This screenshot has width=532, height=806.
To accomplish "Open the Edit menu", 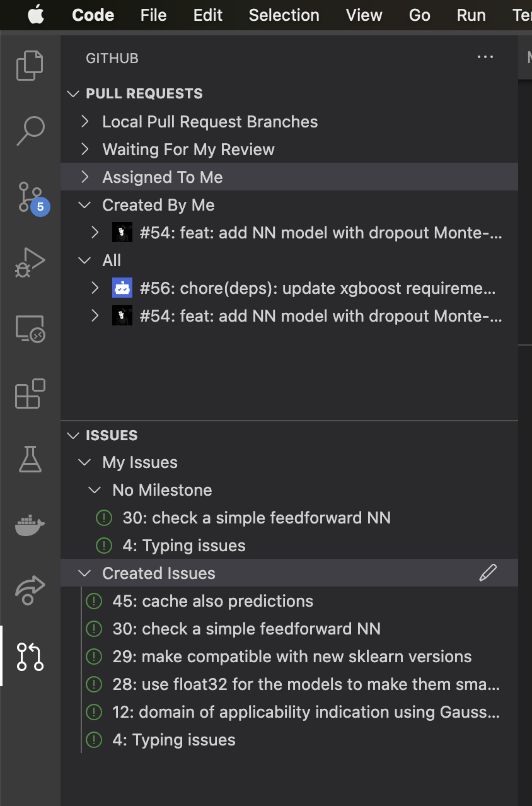I will (x=208, y=15).
